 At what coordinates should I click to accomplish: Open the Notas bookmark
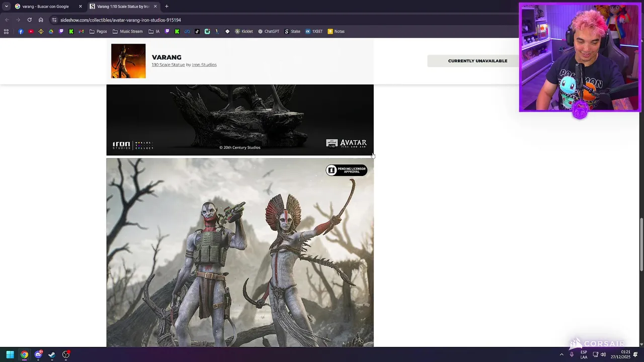tap(336, 31)
